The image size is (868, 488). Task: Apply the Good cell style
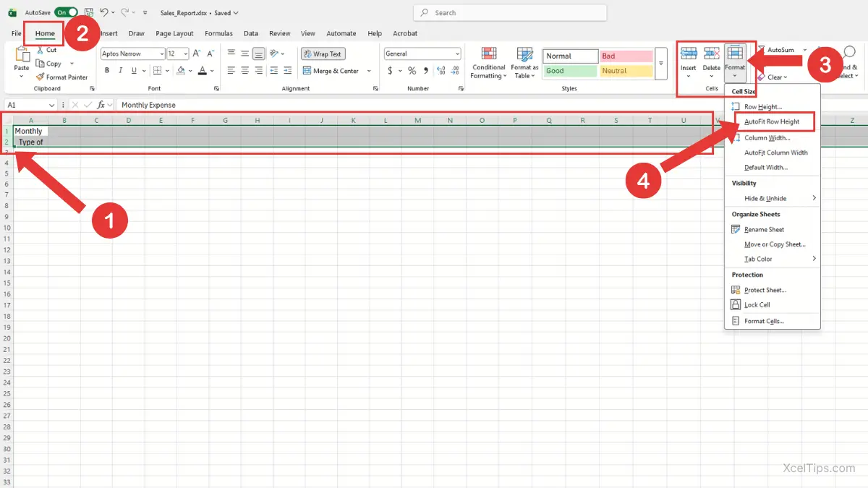tap(570, 71)
